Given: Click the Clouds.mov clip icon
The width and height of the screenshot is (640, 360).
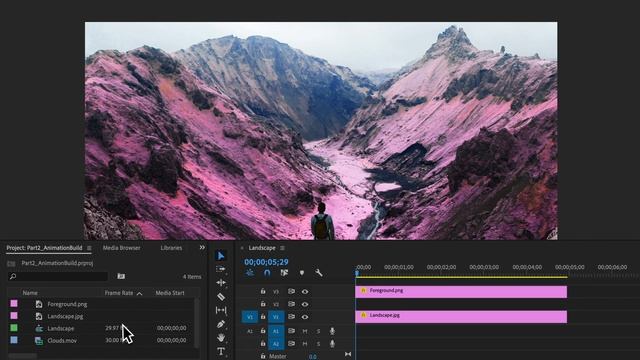Looking at the screenshot, I should click(x=39, y=340).
